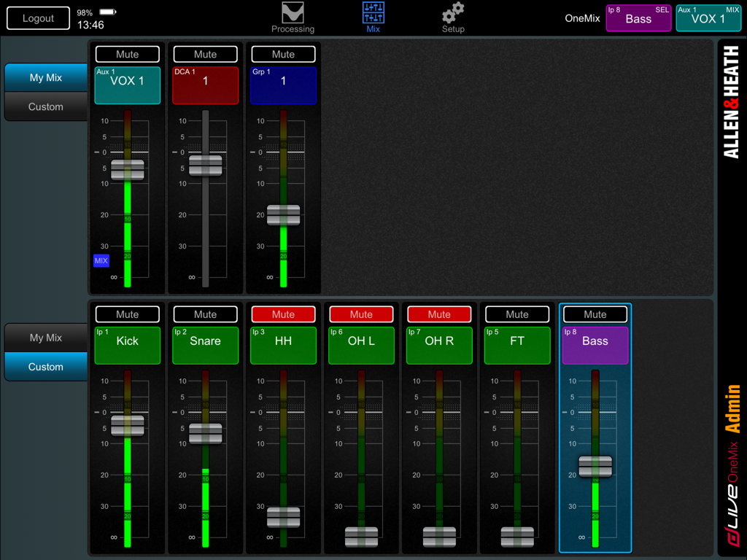
Task: Unmute the OH R channel
Action: (x=439, y=314)
